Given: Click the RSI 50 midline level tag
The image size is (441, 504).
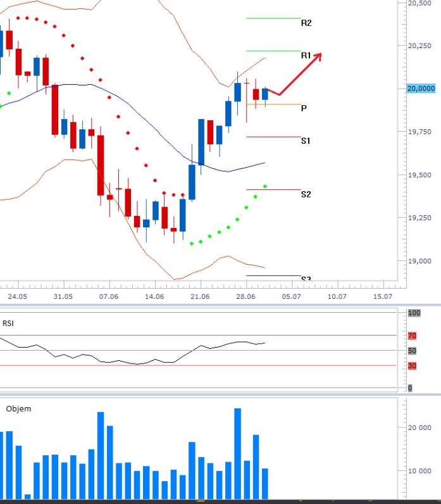Looking at the screenshot, I should (x=413, y=351).
